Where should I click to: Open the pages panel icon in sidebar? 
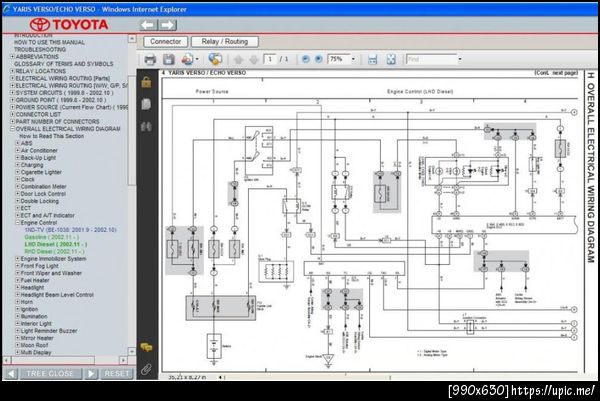coord(146,104)
